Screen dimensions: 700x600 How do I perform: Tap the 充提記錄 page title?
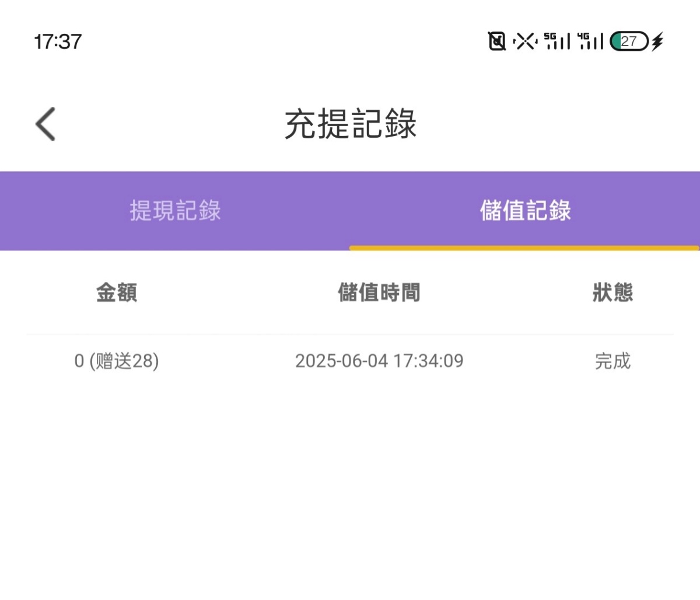click(350, 124)
